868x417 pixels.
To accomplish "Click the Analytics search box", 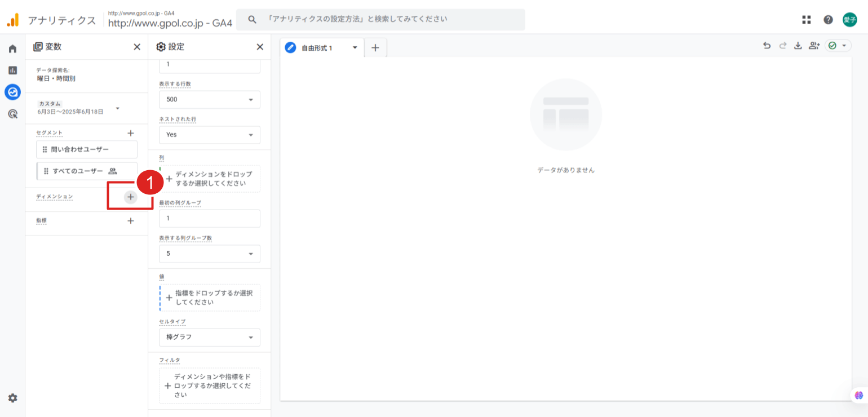I will pyautogui.click(x=380, y=19).
